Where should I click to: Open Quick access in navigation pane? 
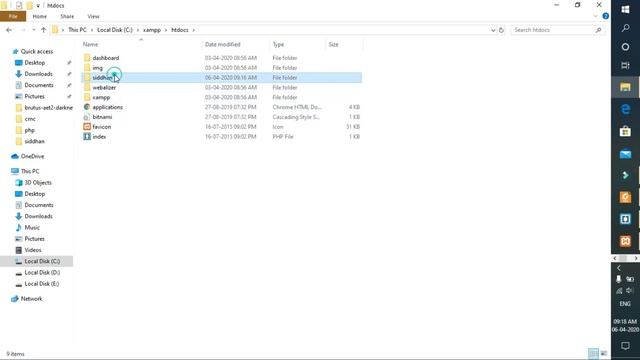(x=37, y=51)
